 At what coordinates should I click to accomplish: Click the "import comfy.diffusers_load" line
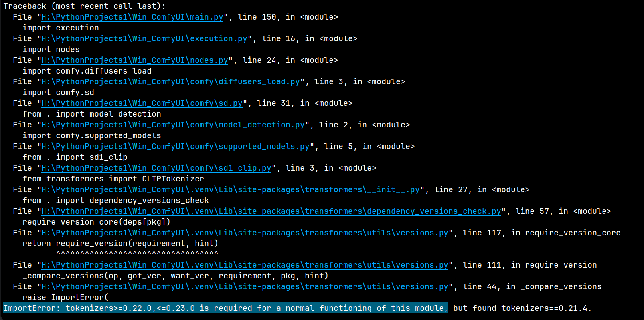click(x=87, y=71)
